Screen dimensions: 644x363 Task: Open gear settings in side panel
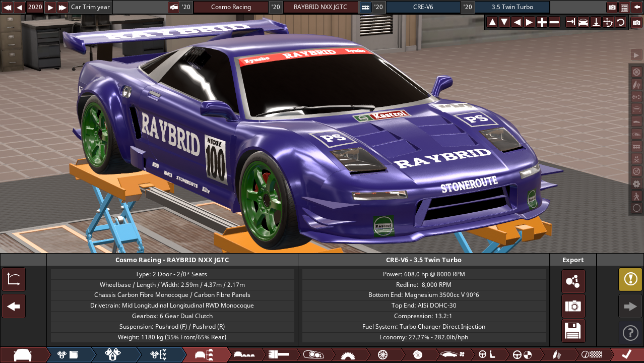click(x=636, y=184)
